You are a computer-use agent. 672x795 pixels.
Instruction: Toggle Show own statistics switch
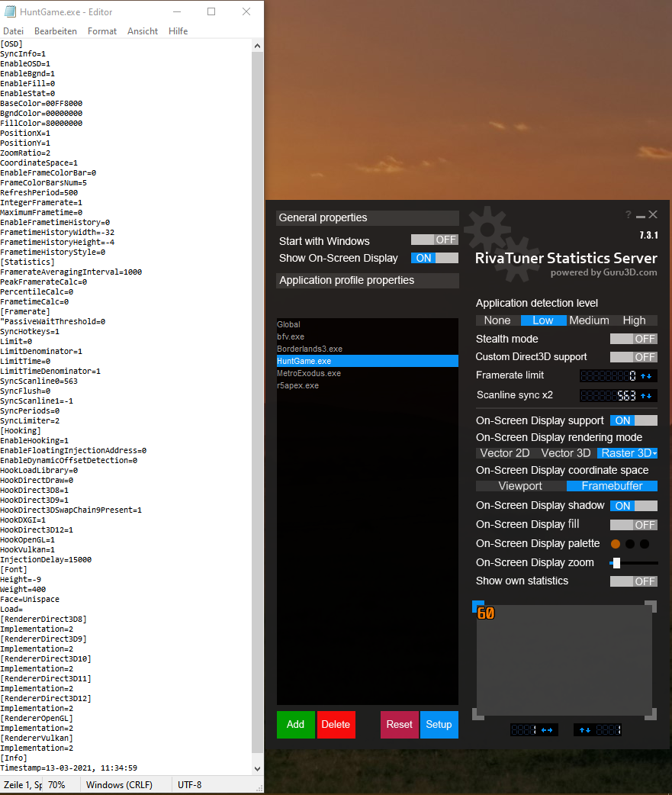pos(634,581)
